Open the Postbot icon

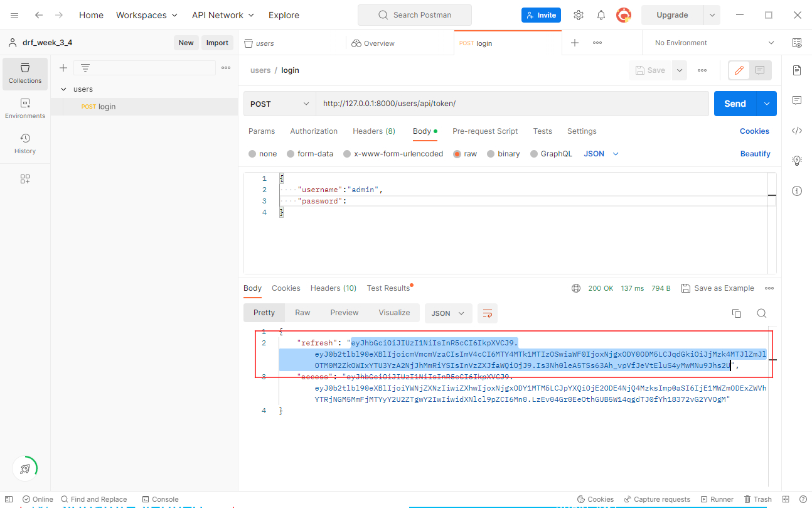[x=25, y=468]
